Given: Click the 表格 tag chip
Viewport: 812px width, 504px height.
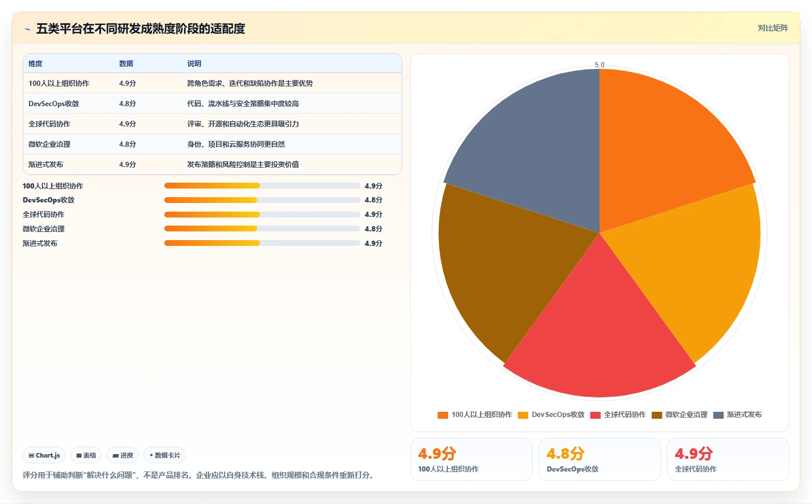Looking at the screenshot, I should pos(86,455).
